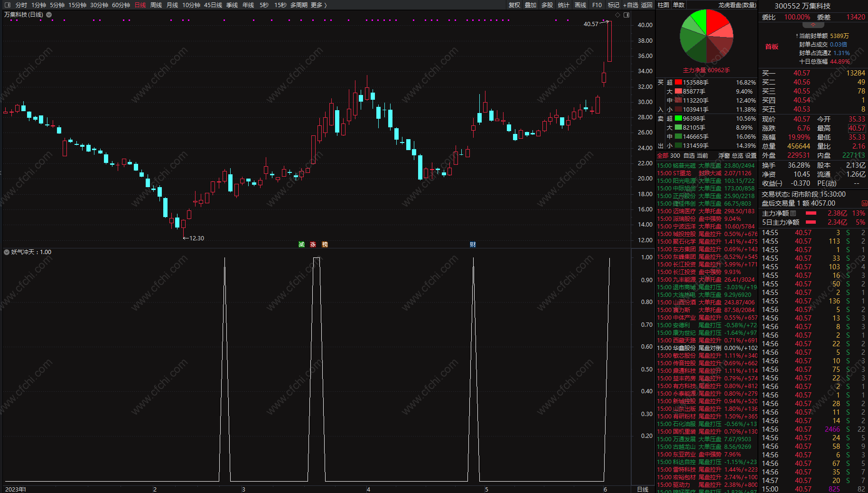
Task: Open the 多股 multi-stock view
Action: (547, 5)
